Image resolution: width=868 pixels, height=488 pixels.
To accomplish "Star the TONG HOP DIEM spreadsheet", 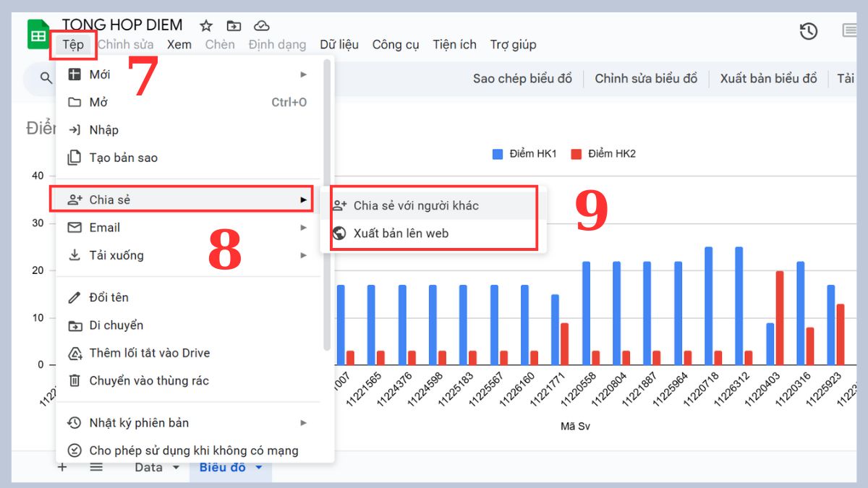I will coord(205,25).
